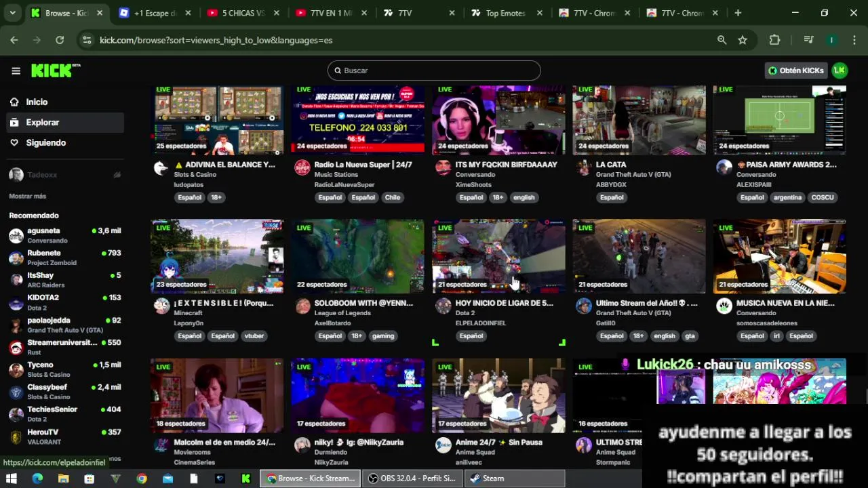Image resolution: width=868 pixels, height=488 pixels.
Task: Open the Mail app from the taskbar
Action: pyautogui.click(x=167, y=479)
